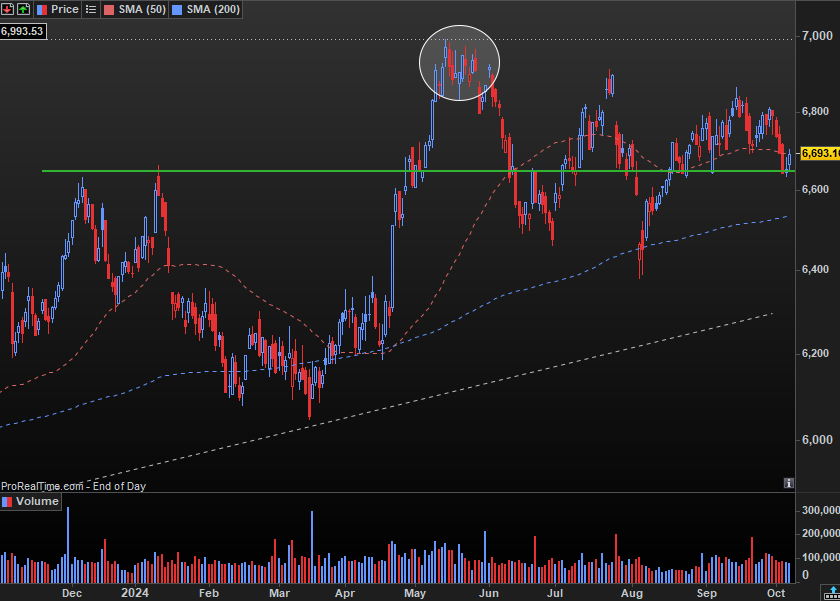
Task: Click the ProRealTime.com End of Day text
Action: (x=73, y=486)
